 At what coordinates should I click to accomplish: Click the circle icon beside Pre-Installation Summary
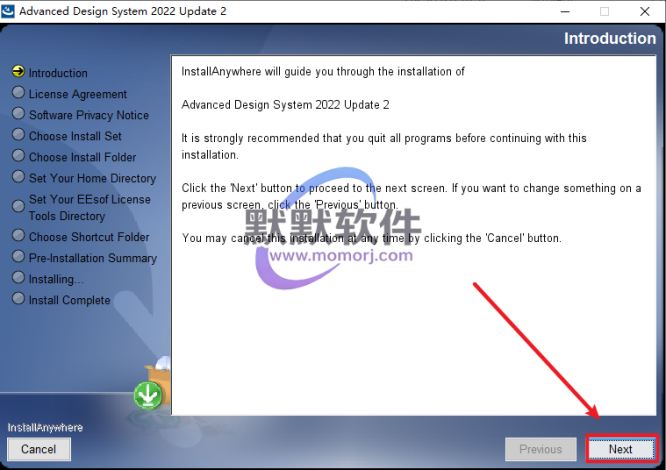pyautogui.click(x=18, y=256)
